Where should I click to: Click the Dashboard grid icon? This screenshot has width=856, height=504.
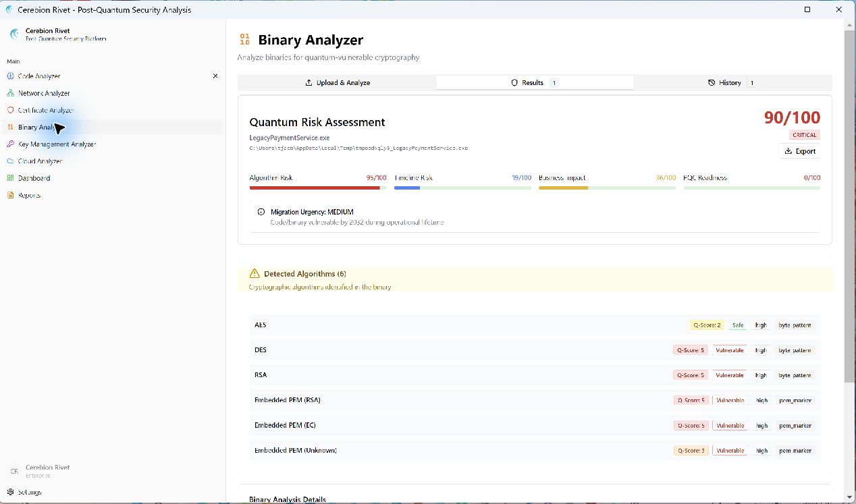10,178
